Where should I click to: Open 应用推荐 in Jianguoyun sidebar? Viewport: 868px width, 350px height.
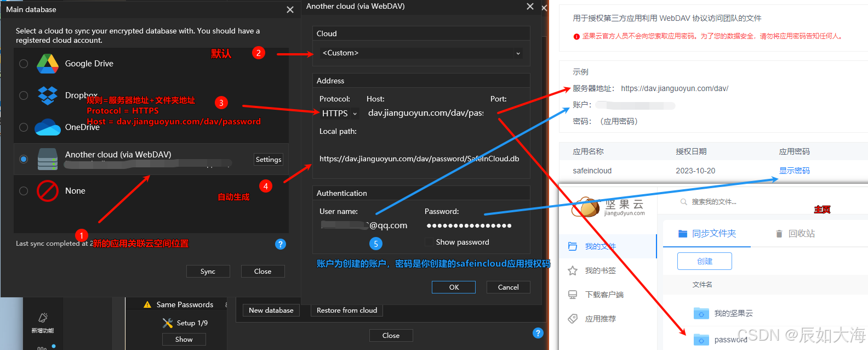(x=608, y=319)
